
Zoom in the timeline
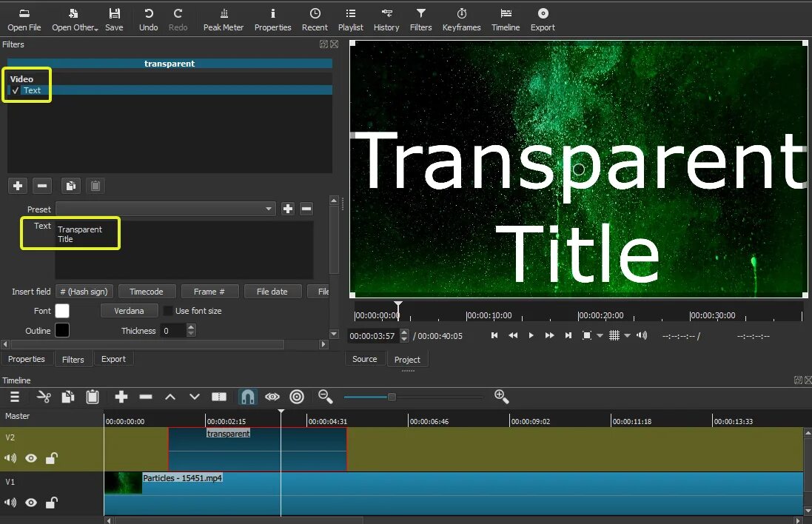(x=501, y=397)
